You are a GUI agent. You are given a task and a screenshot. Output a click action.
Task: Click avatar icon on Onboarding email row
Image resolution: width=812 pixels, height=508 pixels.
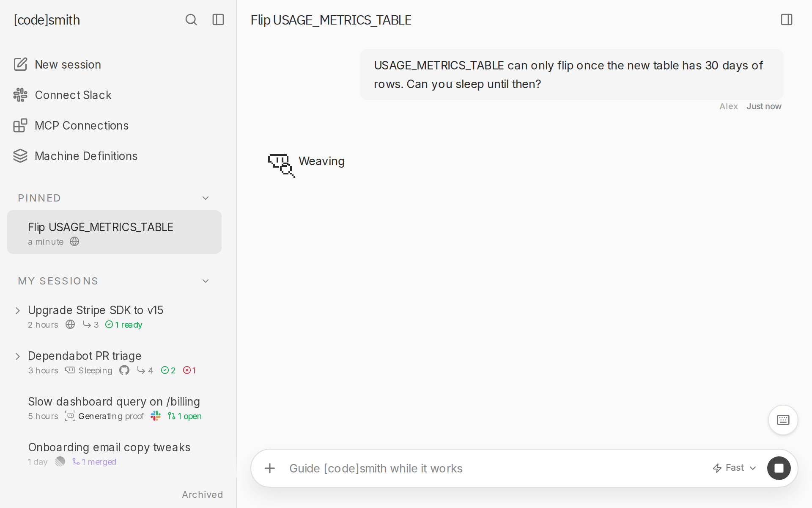(x=60, y=461)
